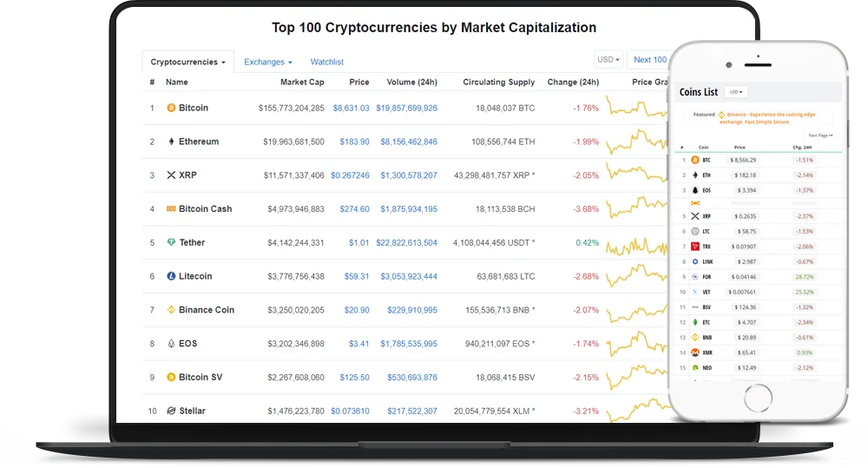Open the Cryptocurrencies dropdown tab
This screenshot has height=468, width=868.
coord(187,62)
